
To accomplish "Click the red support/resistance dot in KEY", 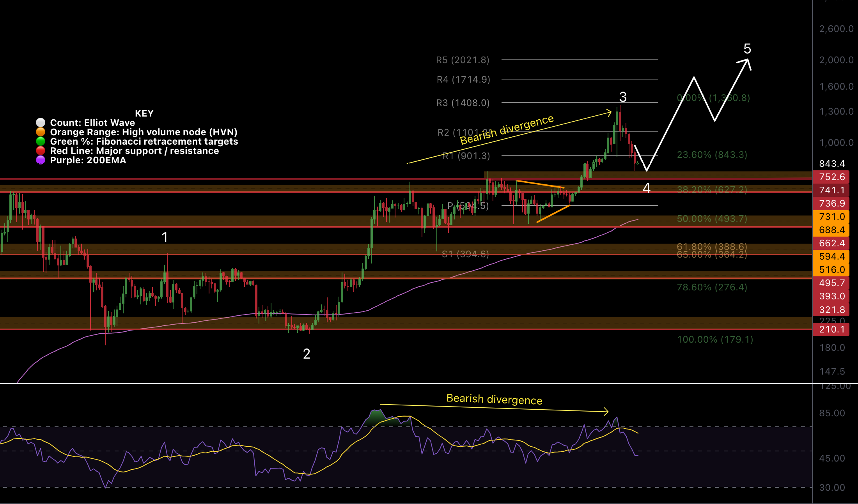I will (40, 151).
